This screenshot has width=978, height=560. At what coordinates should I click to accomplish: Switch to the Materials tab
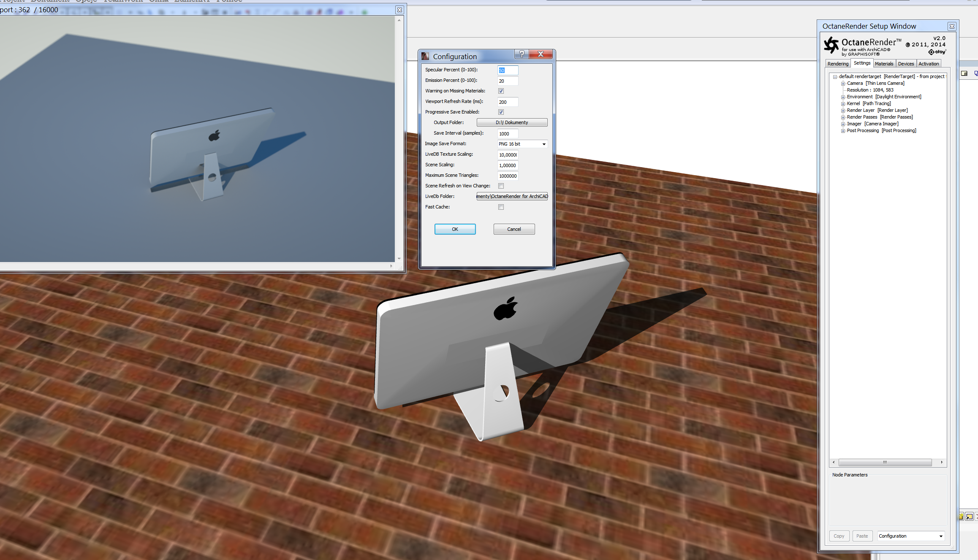tap(884, 64)
